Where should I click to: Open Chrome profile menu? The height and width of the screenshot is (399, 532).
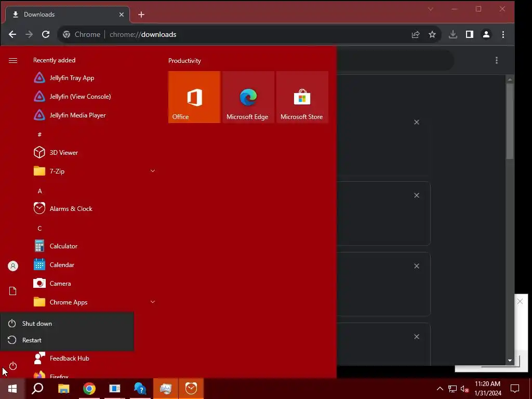pos(486,34)
